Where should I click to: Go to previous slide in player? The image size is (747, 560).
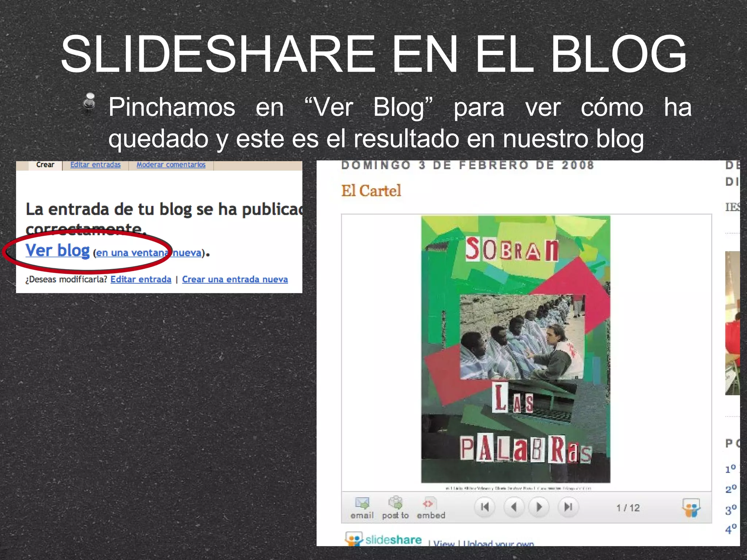click(x=514, y=507)
